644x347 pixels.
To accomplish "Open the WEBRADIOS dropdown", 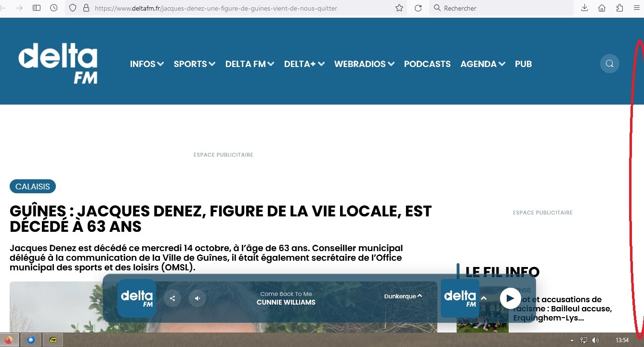I will [x=365, y=64].
